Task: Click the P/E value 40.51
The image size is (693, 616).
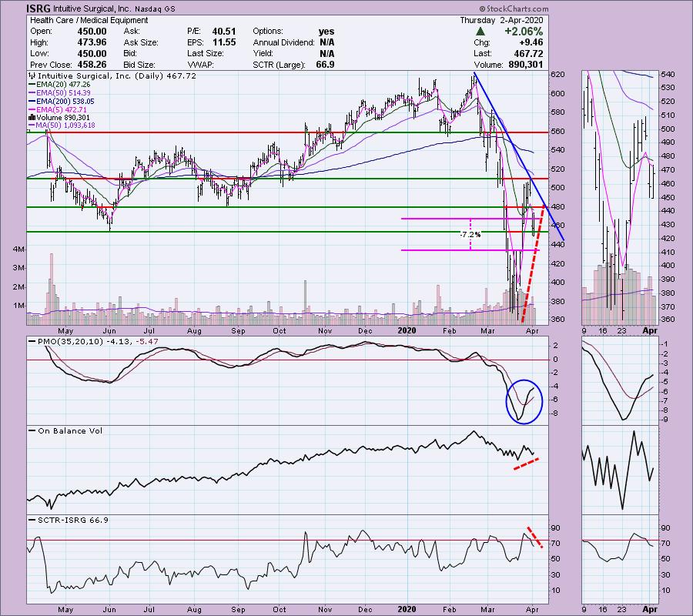Action: [x=223, y=32]
